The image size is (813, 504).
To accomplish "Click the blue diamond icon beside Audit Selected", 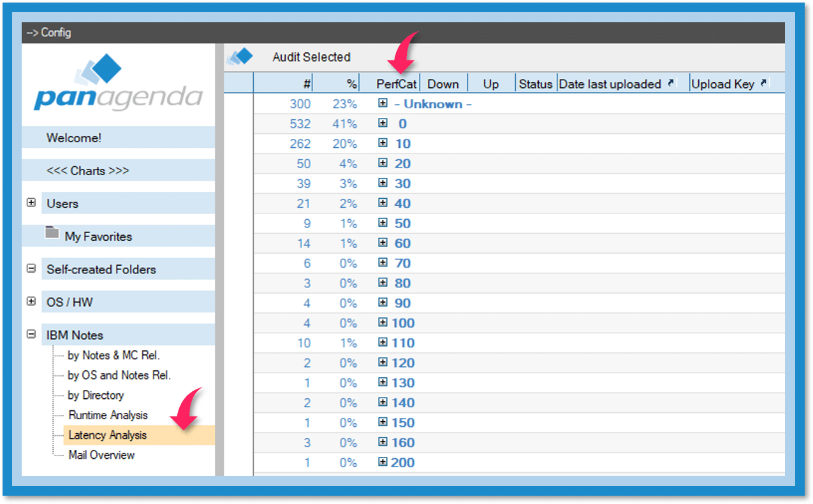I will click(240, 57).
